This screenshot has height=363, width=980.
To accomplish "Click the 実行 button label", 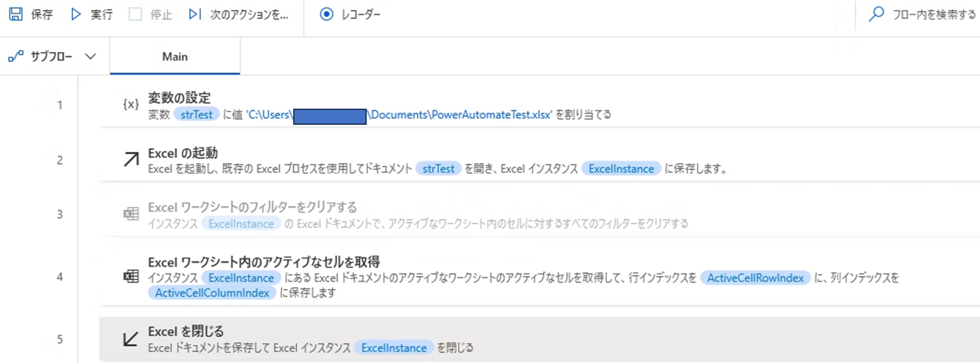I will coord(102,14).
